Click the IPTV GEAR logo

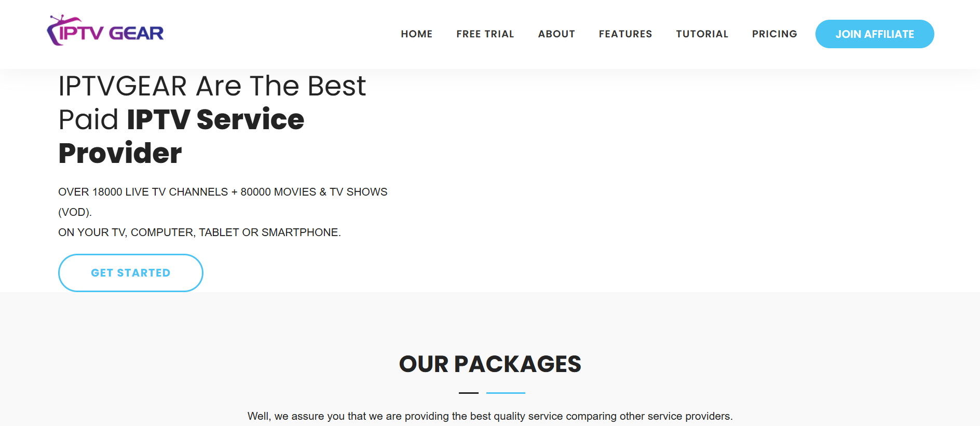[105, 31]
